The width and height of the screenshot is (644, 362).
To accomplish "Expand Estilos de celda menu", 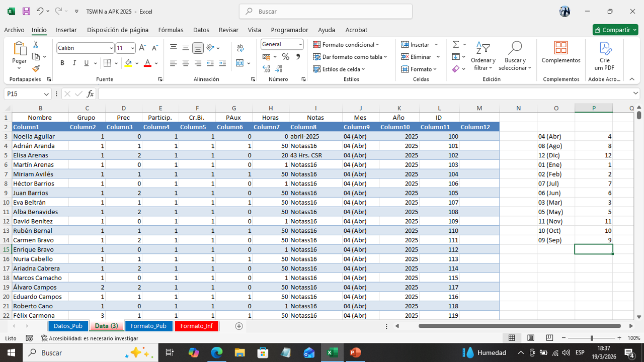I will coord(339,69).
